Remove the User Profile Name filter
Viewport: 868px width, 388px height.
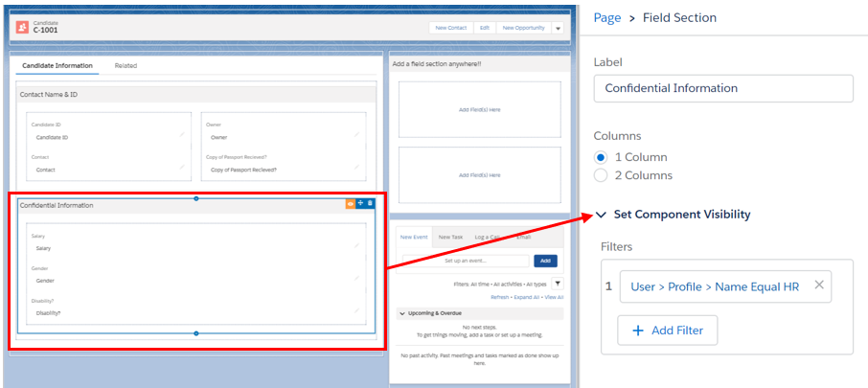pos(818,285)
